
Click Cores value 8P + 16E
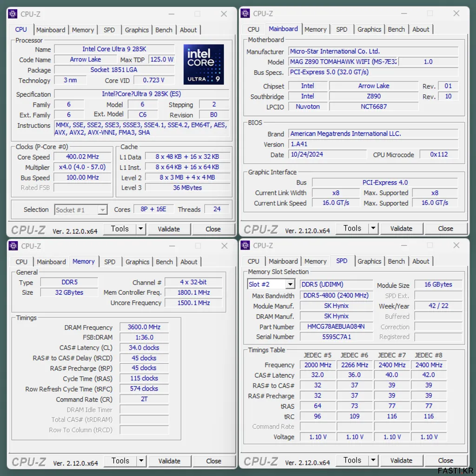tap(153, 209)
